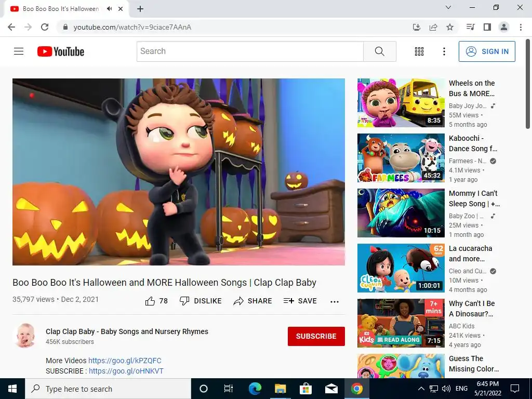Open the volume control in tray
532x399 pixels.
(x=446, y=389)
